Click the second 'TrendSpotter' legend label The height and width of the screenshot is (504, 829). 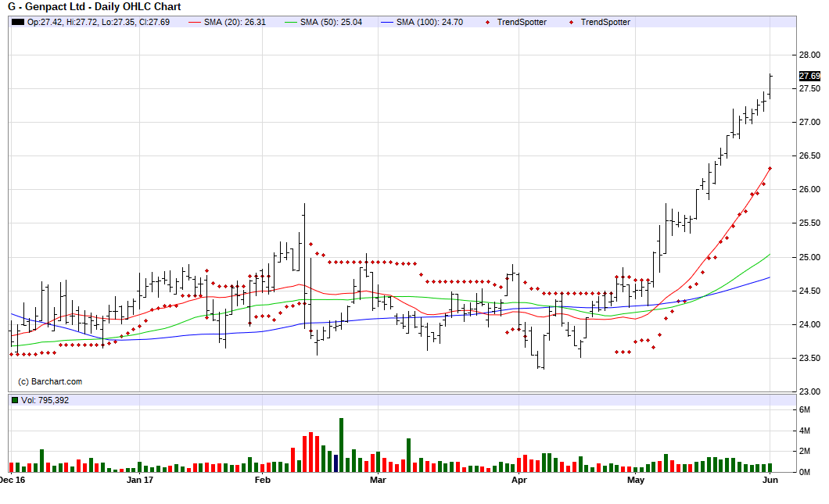(605, 22)
